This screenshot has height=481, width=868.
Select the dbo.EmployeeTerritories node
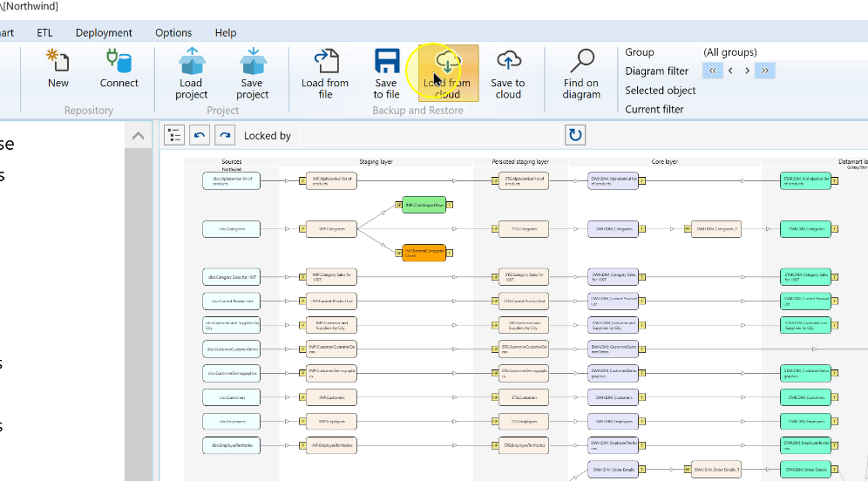point(232,445)
